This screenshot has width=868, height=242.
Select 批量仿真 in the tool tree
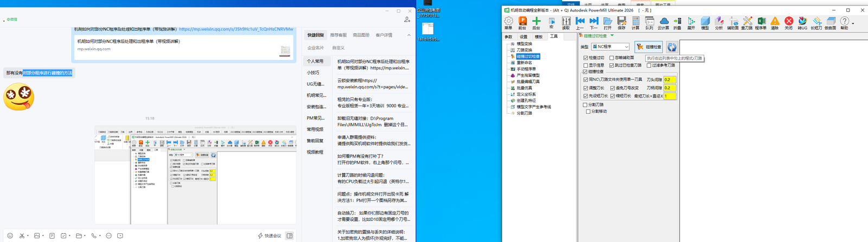(524, 88)
